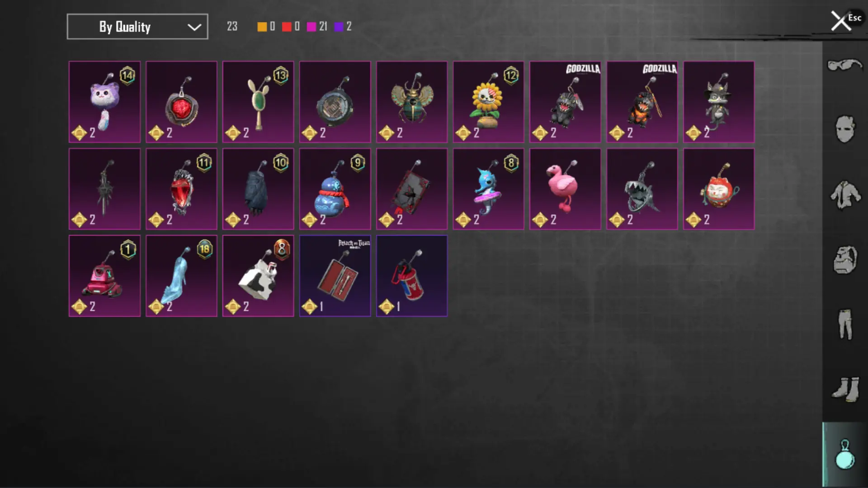Screen dimensions: 868x488
Task: Select the pink flamingo ornament
Action: tap(565, 189)
